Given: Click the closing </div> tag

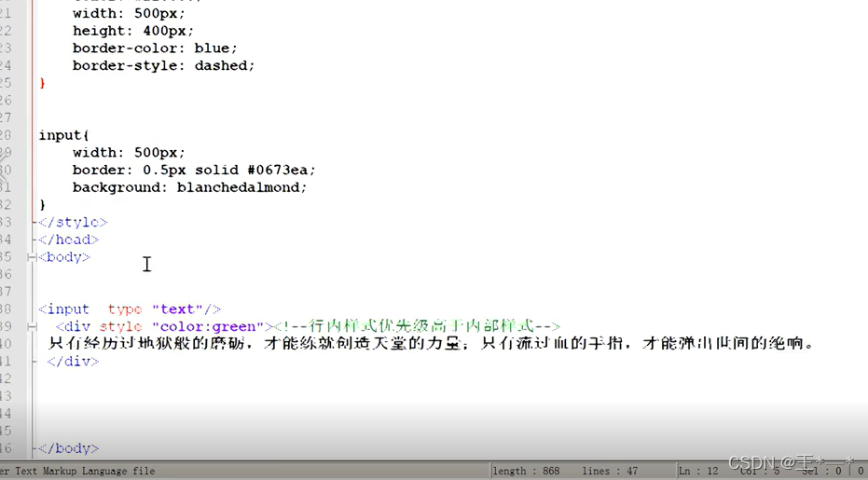Looking at the screenshot, I should point(73,362).
